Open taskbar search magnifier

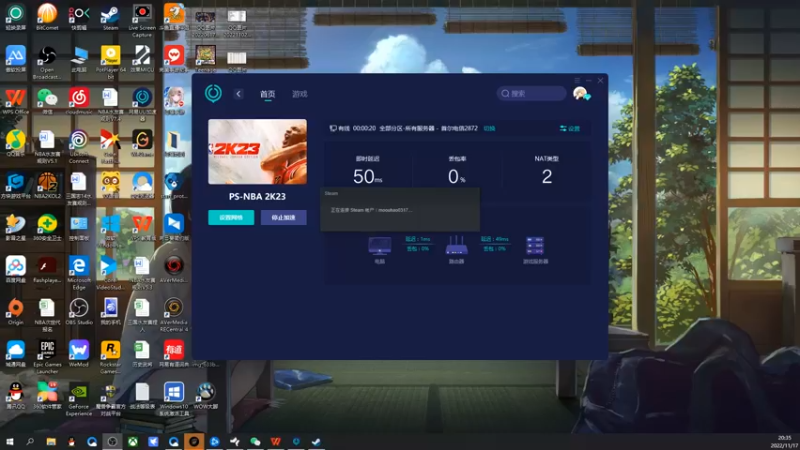tap(30, 441)
